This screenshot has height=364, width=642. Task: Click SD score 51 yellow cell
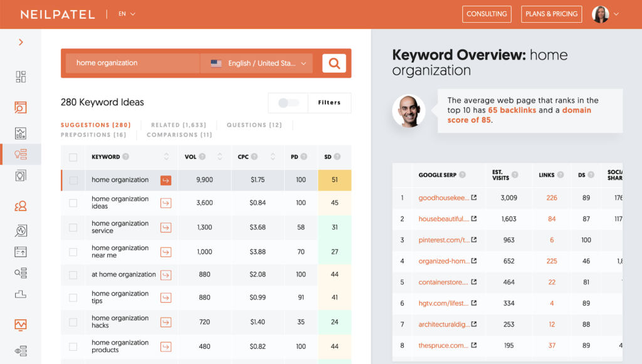[x=335, y=180]
